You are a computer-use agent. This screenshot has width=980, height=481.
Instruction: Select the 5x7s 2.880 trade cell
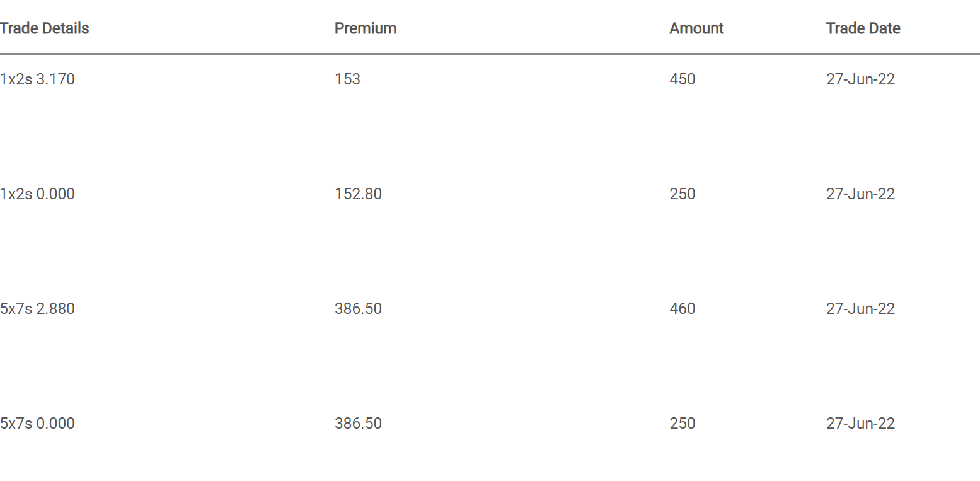pos(37,309)
